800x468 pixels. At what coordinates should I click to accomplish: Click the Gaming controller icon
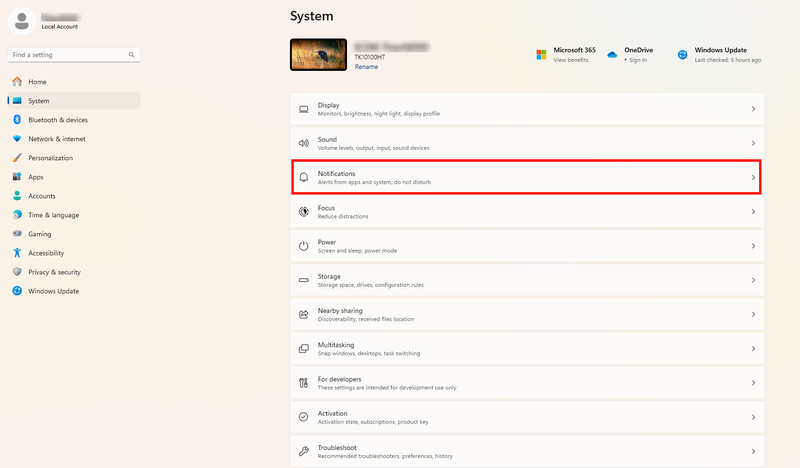point(17,234)
